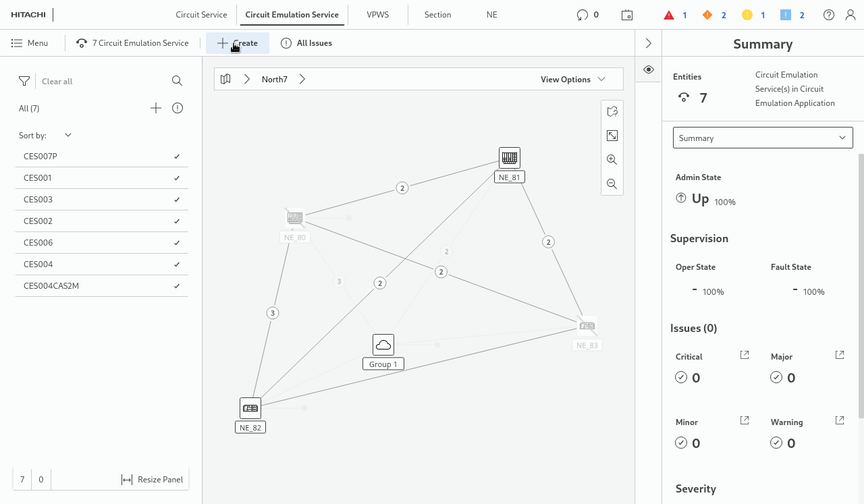This screenshot has width=864, height=504.
Task: Open the Summary combo box
Action: (763, 138)
